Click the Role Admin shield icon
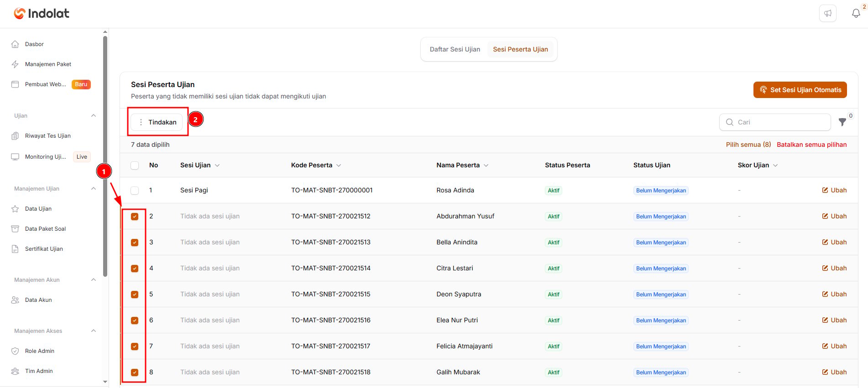The width and height of the screenshot is (868, 388). tap(15, 351)
